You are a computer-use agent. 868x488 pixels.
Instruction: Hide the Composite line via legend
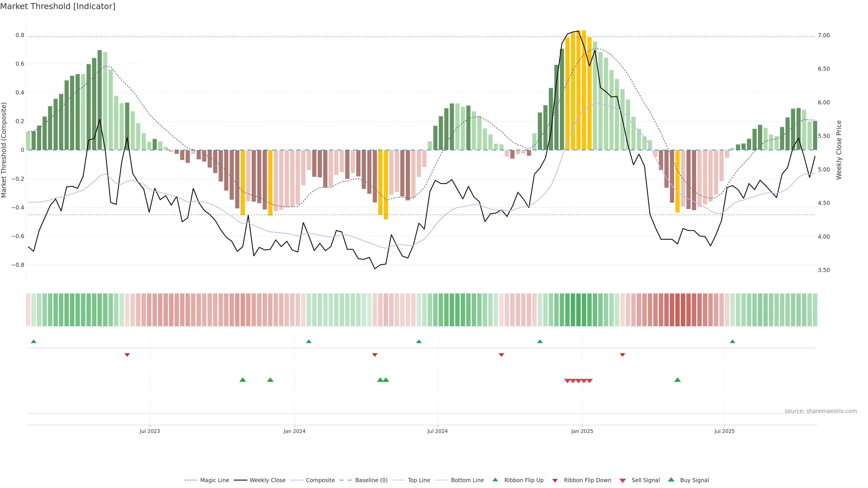(320, 480)
